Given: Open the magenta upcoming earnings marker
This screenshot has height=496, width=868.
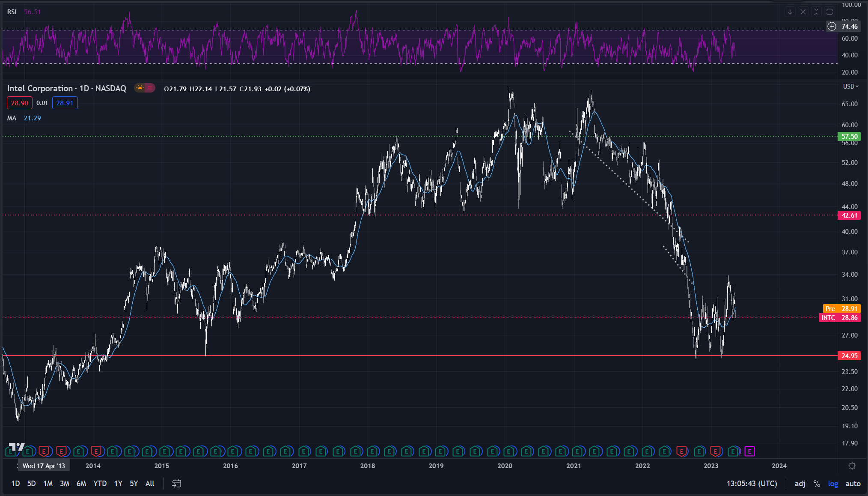Looking at the screenshot, I should click(x=749, y=451).
